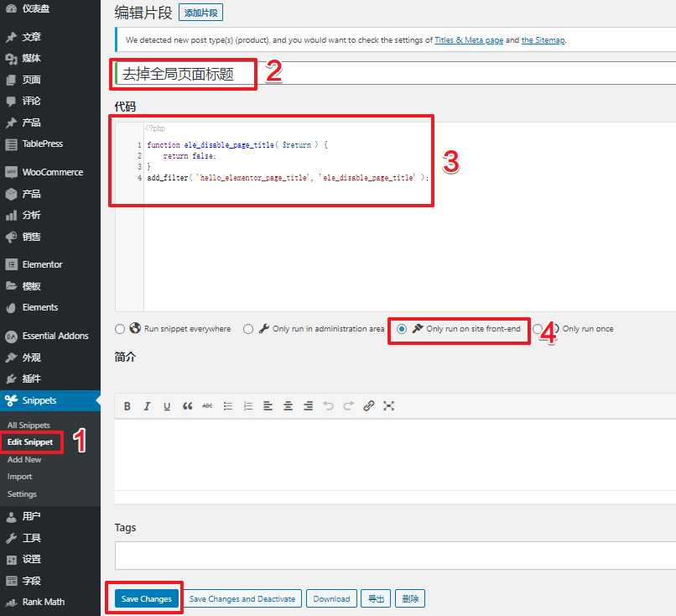Click the Italic formatting icon

pos(147,406)
